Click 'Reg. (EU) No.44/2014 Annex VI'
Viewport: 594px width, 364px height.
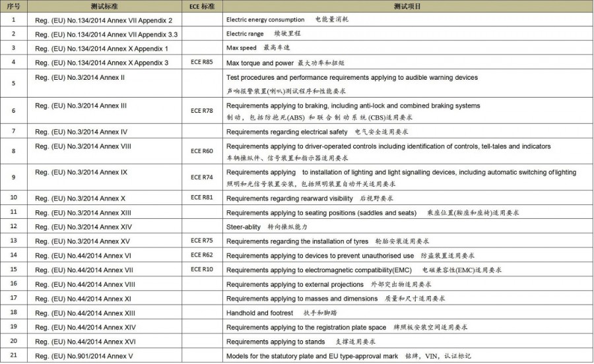(x=83, y=256)
